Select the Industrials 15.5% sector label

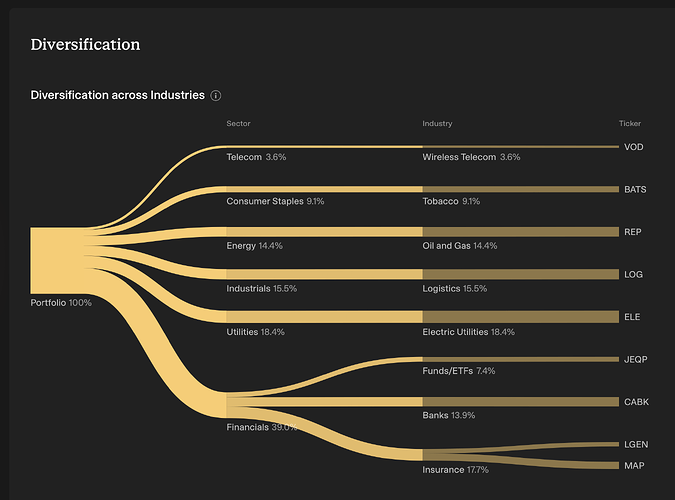[x=262, y=288]
